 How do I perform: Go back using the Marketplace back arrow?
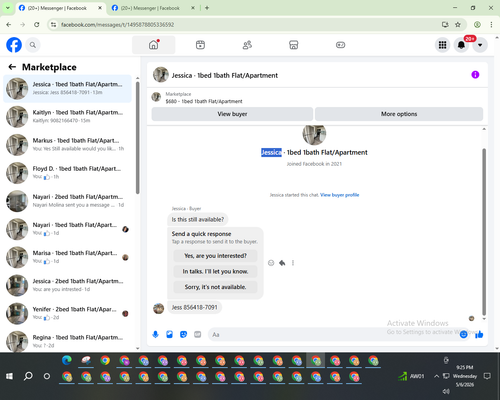click(12, 67)
